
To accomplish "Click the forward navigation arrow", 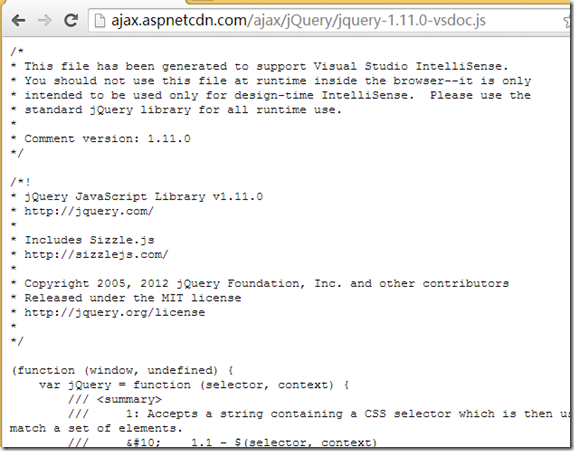I will [45, 20].
